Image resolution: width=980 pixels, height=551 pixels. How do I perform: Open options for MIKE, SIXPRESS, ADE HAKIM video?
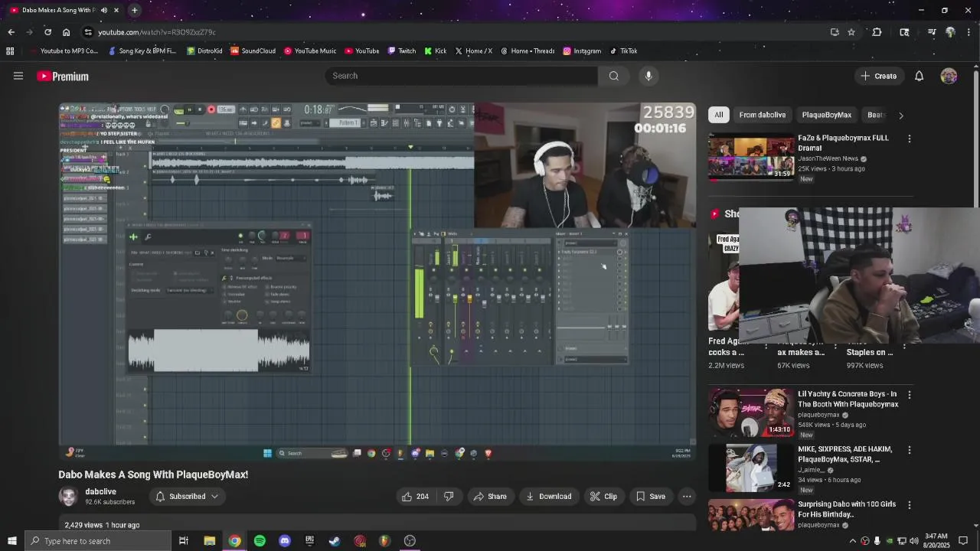(x=909, y=450)
